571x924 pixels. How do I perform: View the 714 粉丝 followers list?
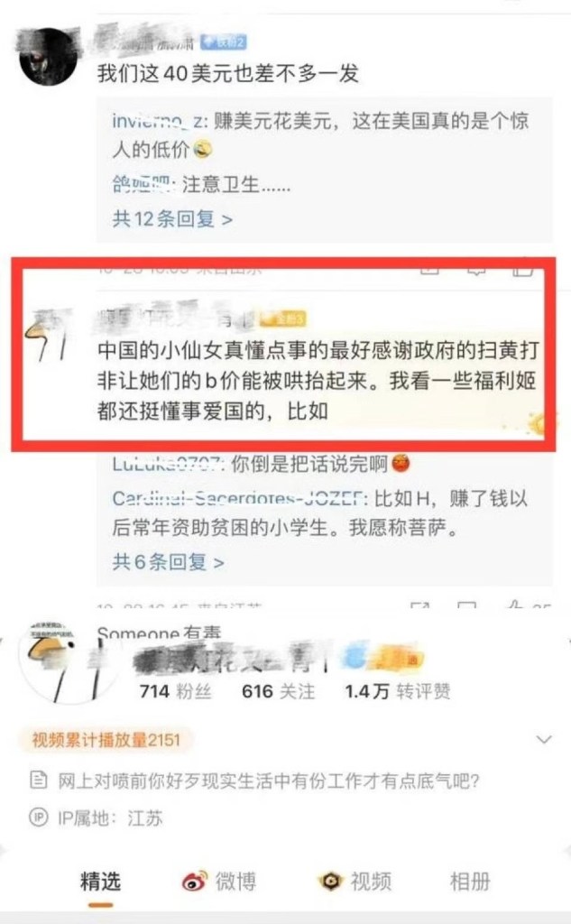(175, 691)
